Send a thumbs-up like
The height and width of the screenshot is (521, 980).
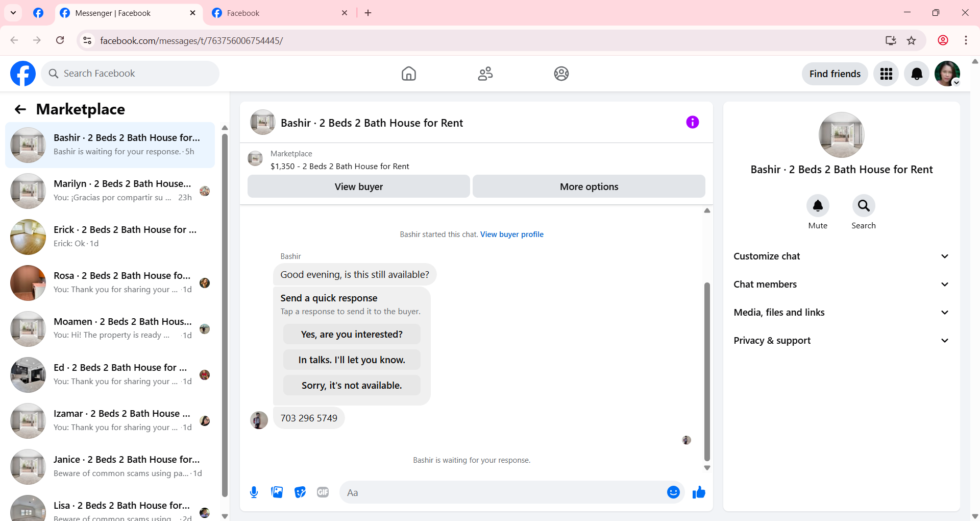(699, 492)
